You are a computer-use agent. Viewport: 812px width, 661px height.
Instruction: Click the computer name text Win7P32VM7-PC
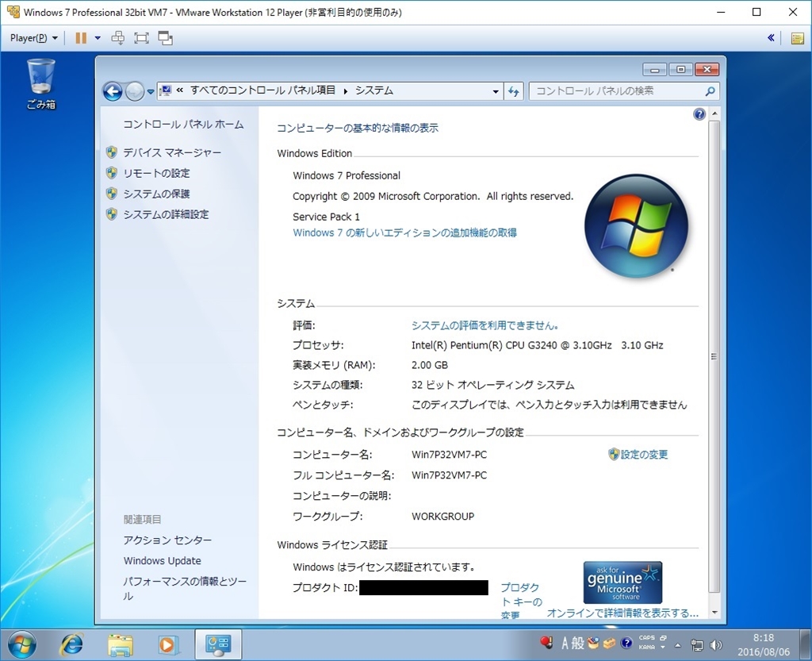pyautogui.click(x=449, y=455)
